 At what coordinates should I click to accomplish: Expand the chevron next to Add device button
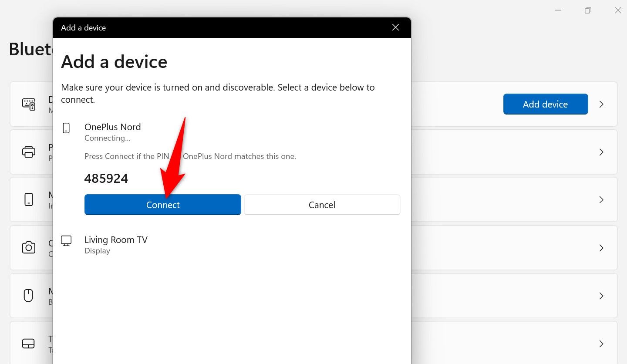pyautogui.click(x=601, y=104)
